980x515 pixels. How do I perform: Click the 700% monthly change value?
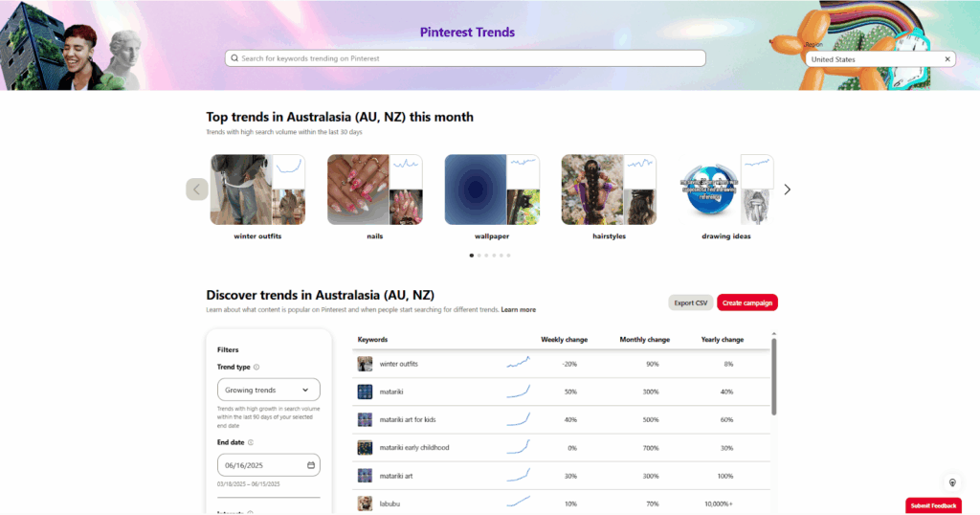point(651,448)
